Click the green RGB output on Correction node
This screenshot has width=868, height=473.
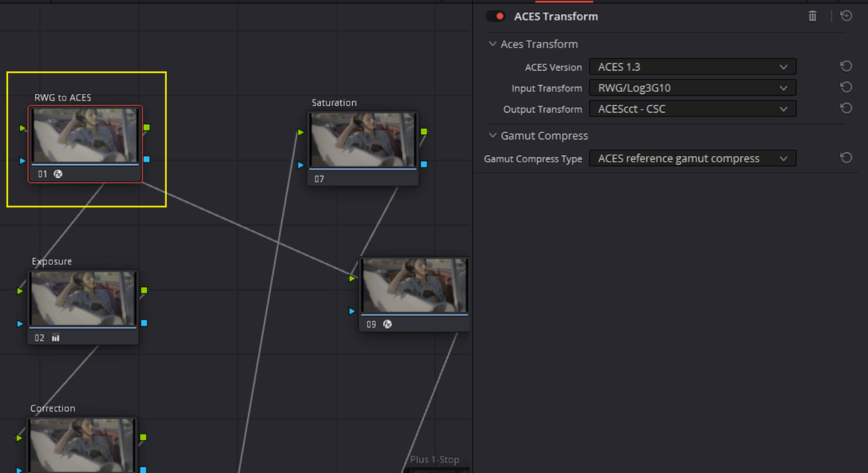(x=144, y=438)
